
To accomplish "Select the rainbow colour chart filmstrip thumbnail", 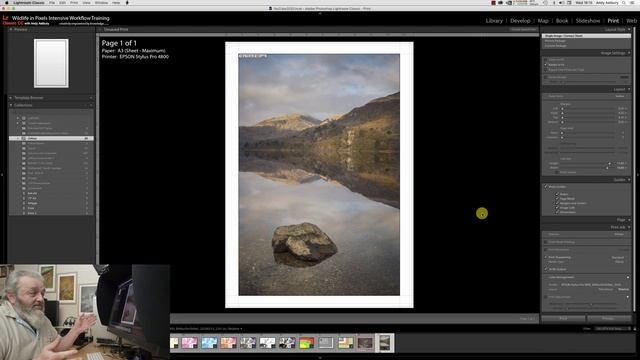I will [306, 343].
